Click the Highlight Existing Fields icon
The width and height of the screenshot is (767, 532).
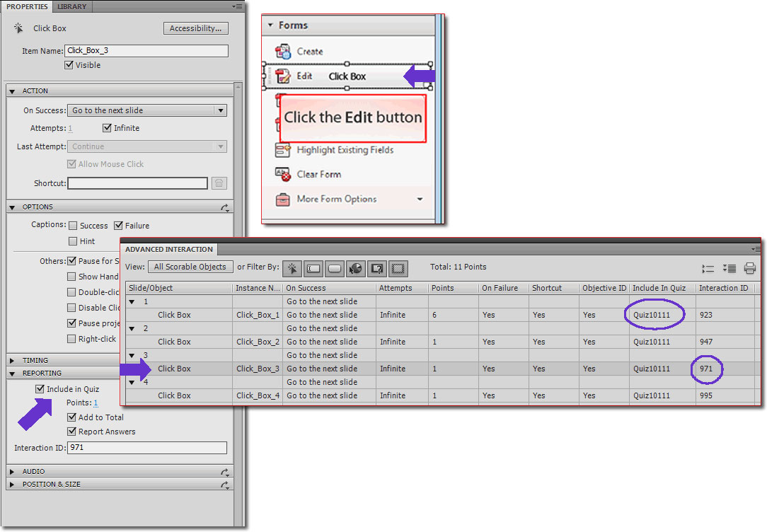(283, 150)
